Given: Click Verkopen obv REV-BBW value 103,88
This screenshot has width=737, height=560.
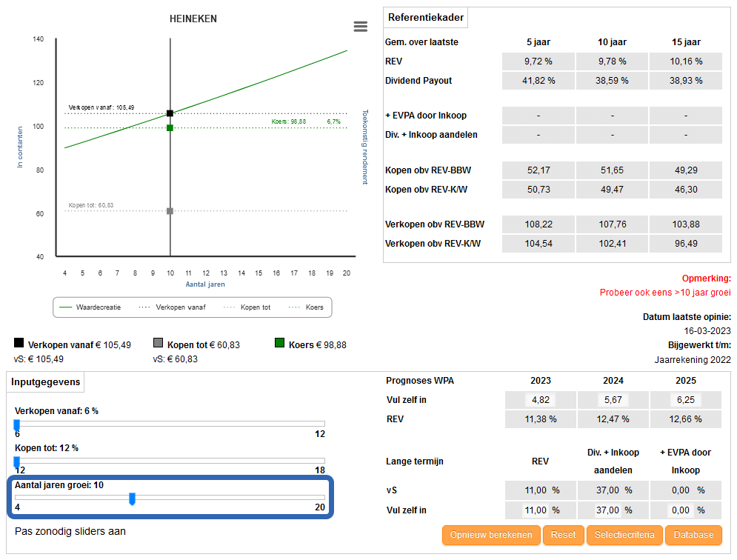Looking at the screenshot, I should coord(686,224).
